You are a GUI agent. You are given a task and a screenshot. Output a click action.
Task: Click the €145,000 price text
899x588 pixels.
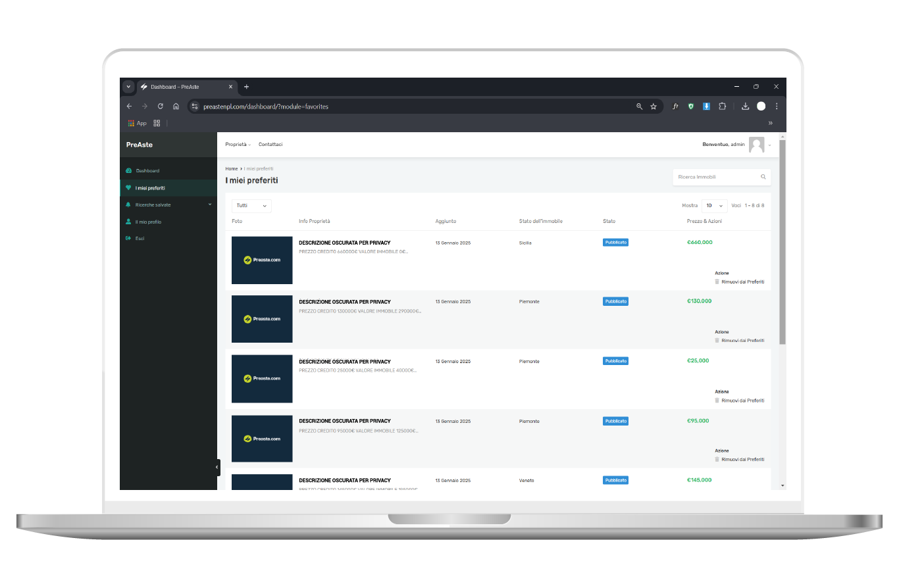699,480
